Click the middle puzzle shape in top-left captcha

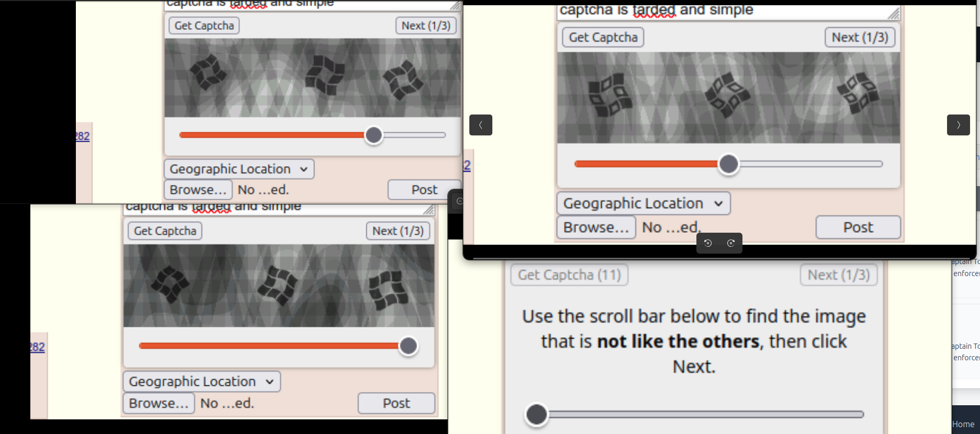pyautogui.click(x=325, y=75)
